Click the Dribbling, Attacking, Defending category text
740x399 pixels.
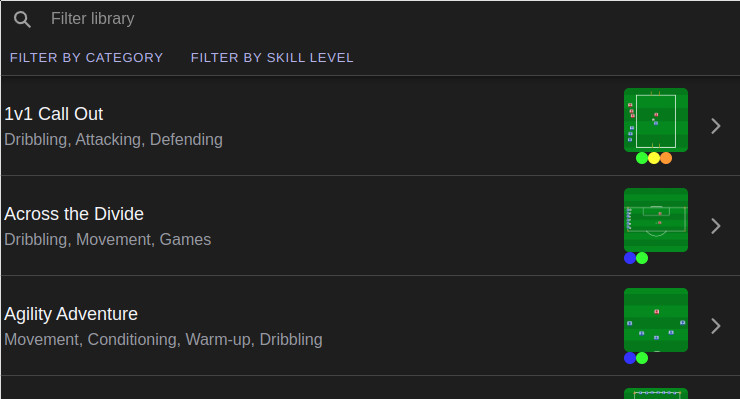click(x=113, y=140)
